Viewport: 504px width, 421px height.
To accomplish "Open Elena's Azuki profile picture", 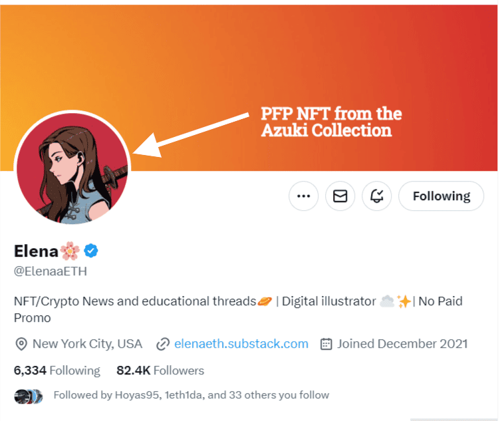I will tap(72, 168).
